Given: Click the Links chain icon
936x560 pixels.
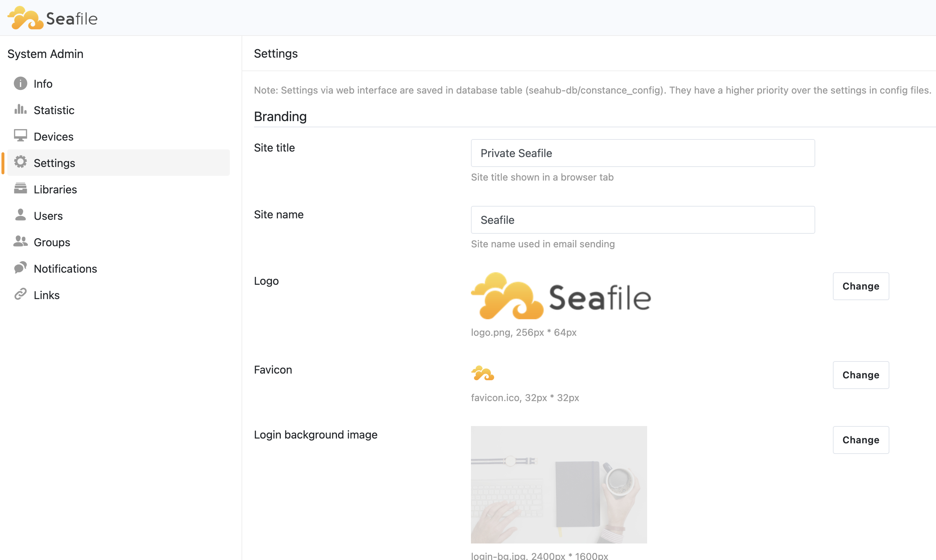Looking at the screenshot, I should [21, 294].
